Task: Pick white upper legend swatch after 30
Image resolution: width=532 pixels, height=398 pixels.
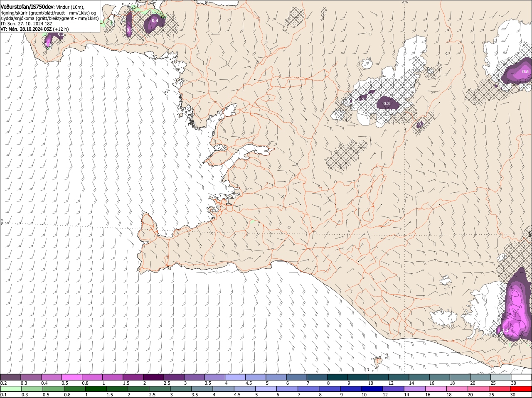Action: (x=521, y=377)
